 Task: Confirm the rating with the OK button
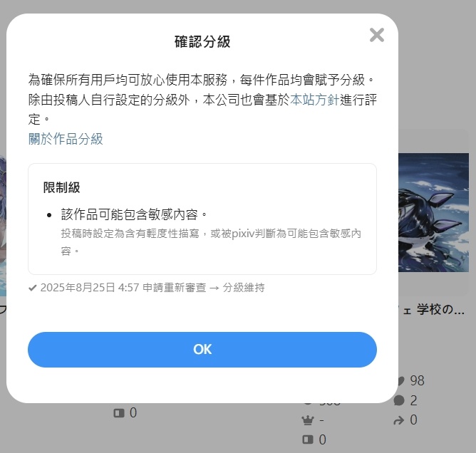pos(202,350)
